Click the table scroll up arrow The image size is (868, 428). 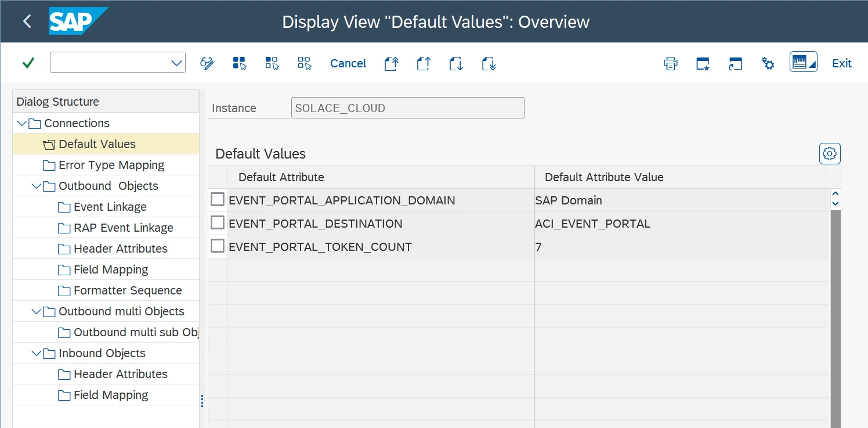point(836,195)
